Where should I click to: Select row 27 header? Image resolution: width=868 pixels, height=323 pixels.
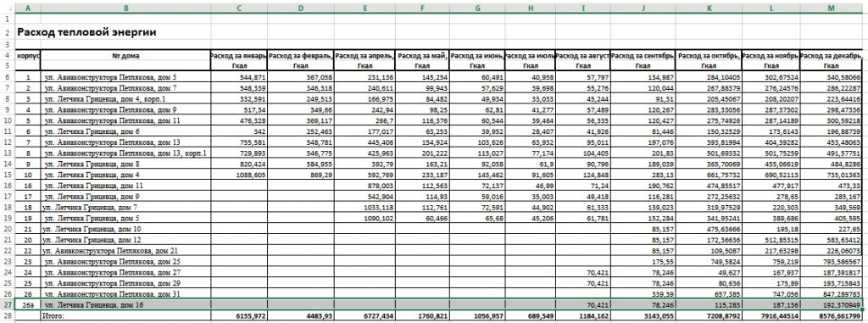point(8,304)
